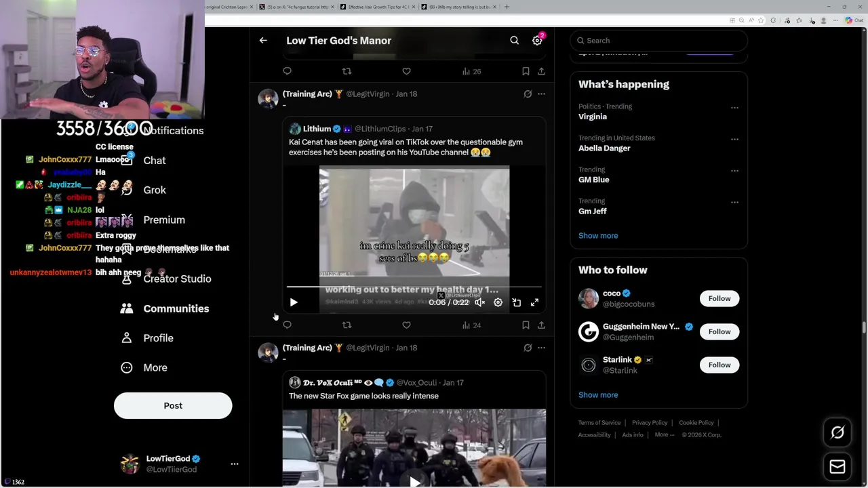Switch to original Crichton Leprechaun browser tab
The height and width of the screenshot is (488, 868).
[229, 7]
